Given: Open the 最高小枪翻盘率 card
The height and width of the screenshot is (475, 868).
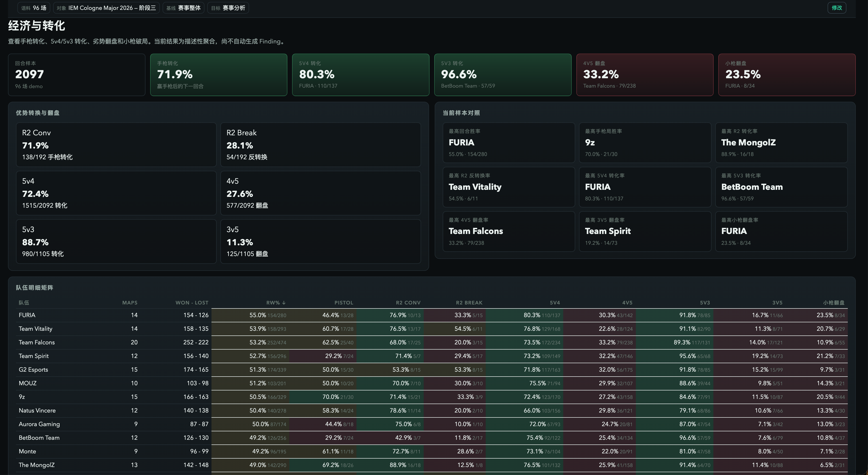Looking at the screenshot, I should point(781,231).
